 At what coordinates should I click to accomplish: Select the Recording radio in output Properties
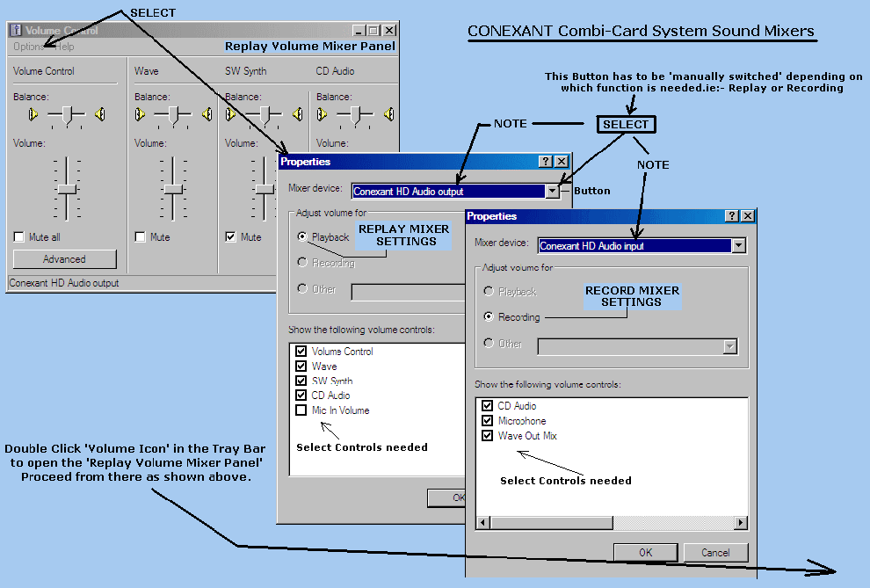tap(302, 262)
